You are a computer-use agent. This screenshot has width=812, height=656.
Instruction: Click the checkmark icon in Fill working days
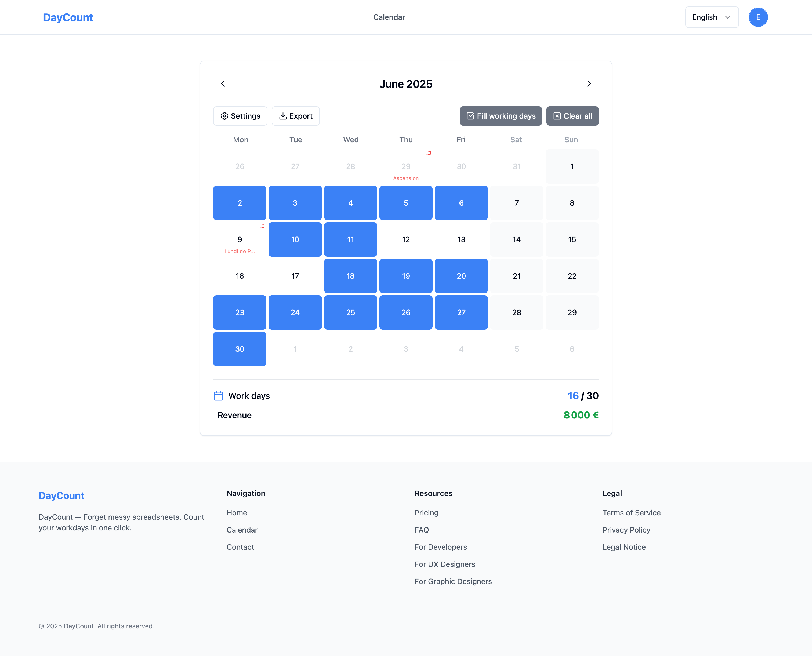[471, 116]
